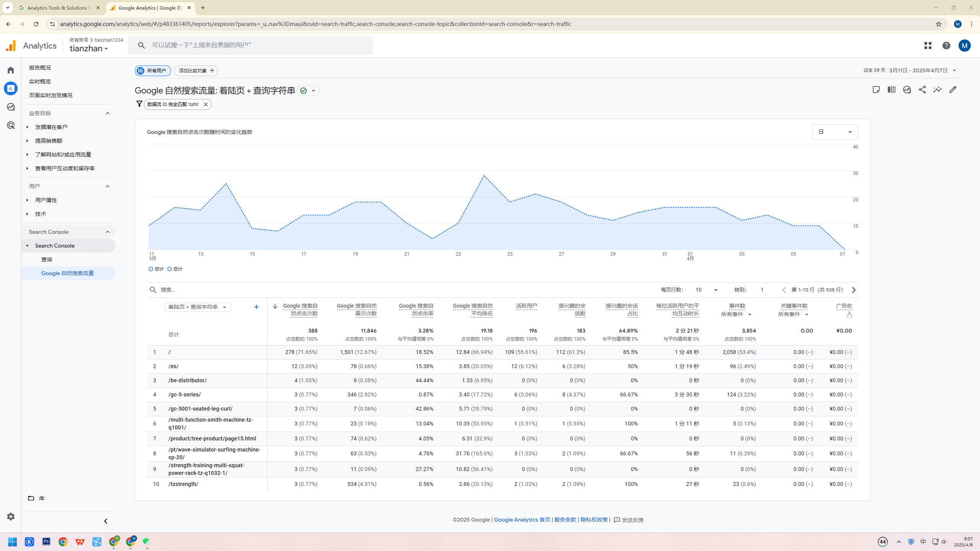Go to the next table page arrow
980x551 pixels.
click(854, 290)
